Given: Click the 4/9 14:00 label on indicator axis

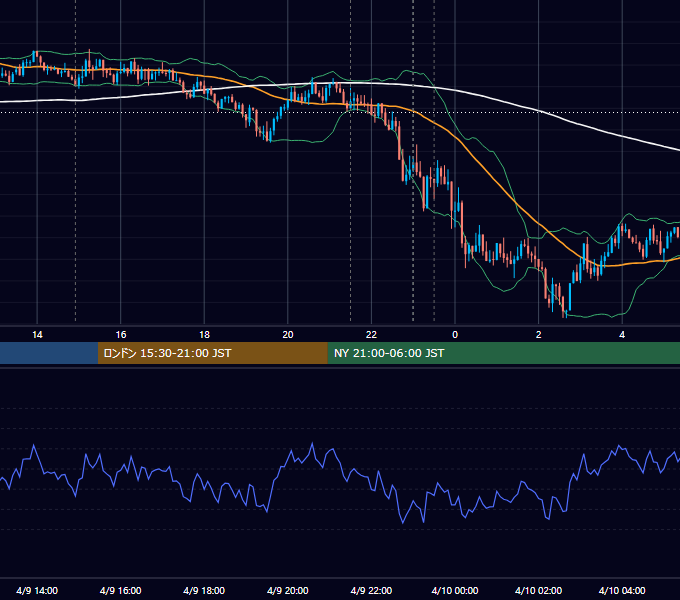Looking at the screenshot, I should coord(37,590).
